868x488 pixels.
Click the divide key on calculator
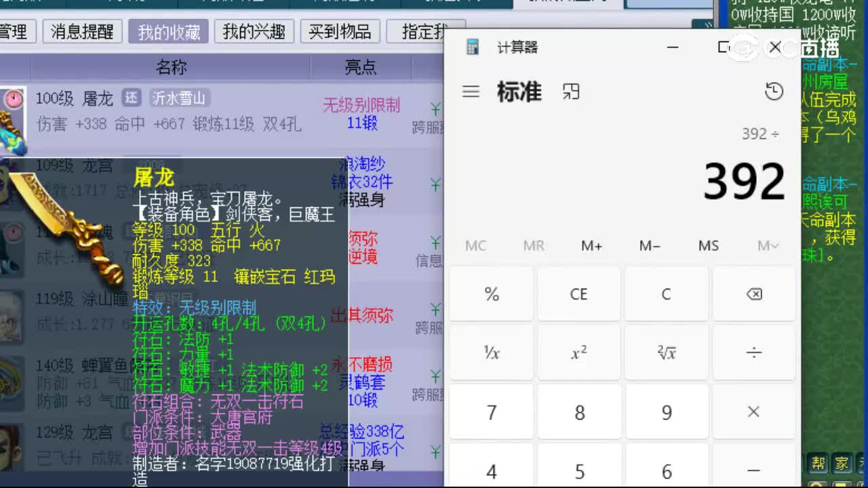coord(753,352)
